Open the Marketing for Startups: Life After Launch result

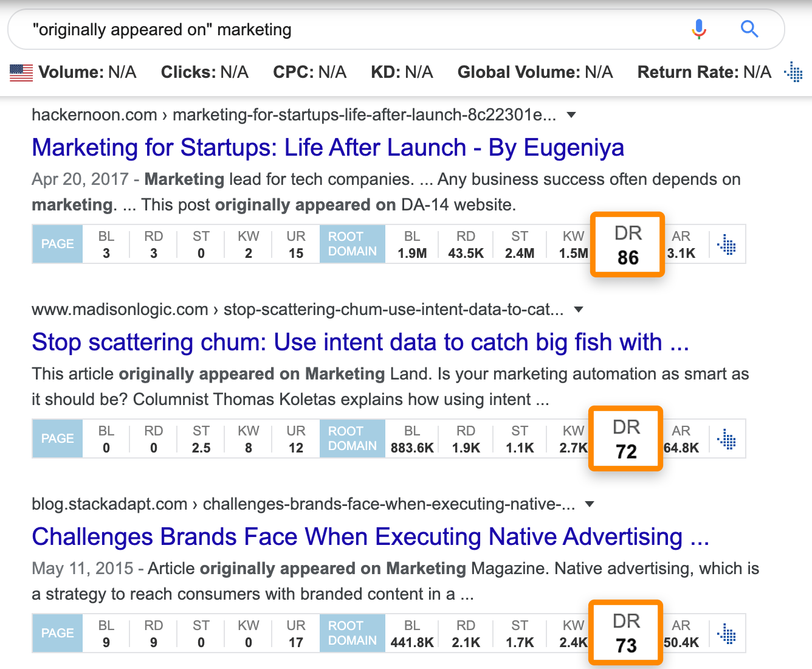(x=328, y=147)
